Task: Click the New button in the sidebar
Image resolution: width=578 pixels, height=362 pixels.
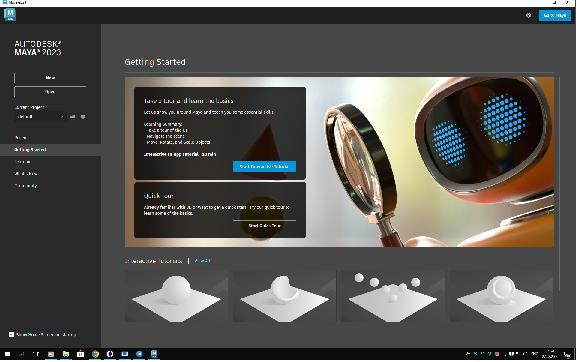Action: (50, 78)
